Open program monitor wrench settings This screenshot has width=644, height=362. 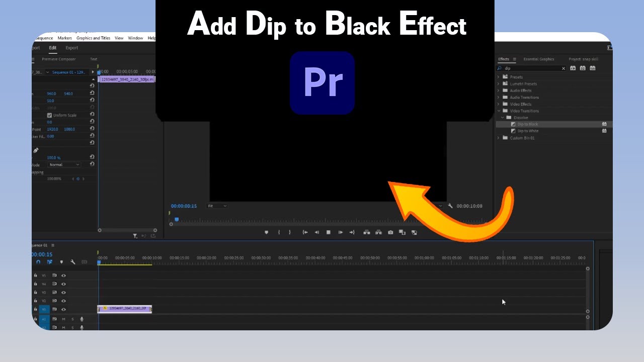point(450,206)
